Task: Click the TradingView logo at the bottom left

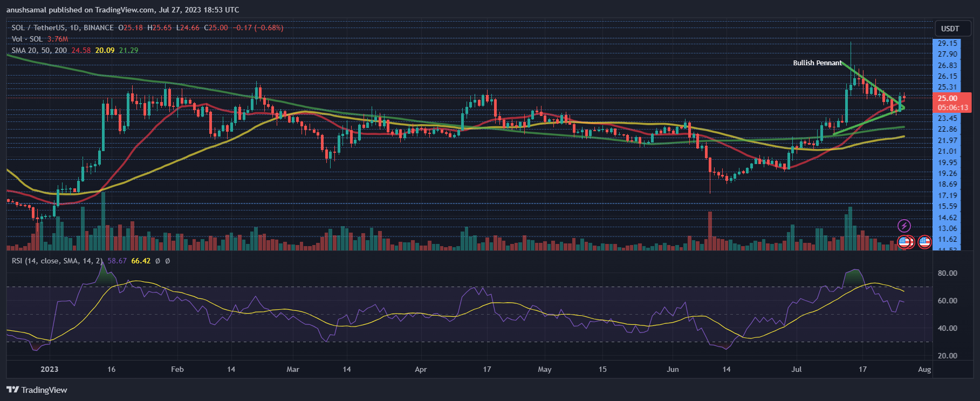Action: click(37, 390)
